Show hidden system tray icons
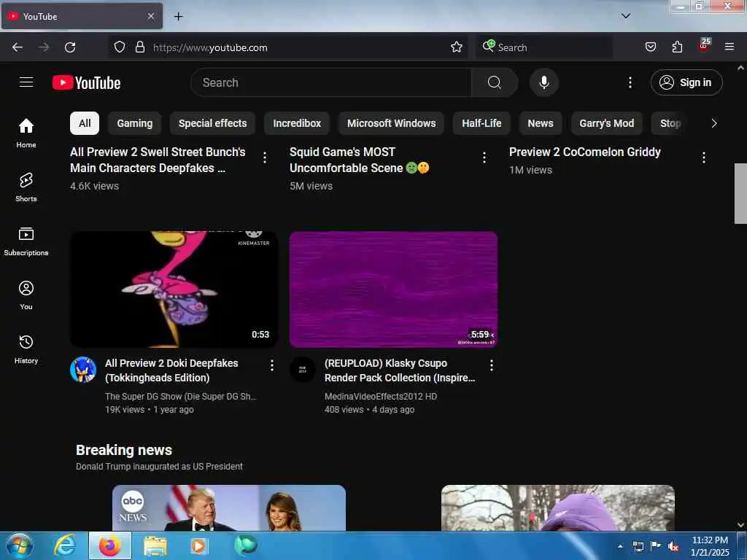The width and height of the screenshot is (747, 560). (620, 546)
